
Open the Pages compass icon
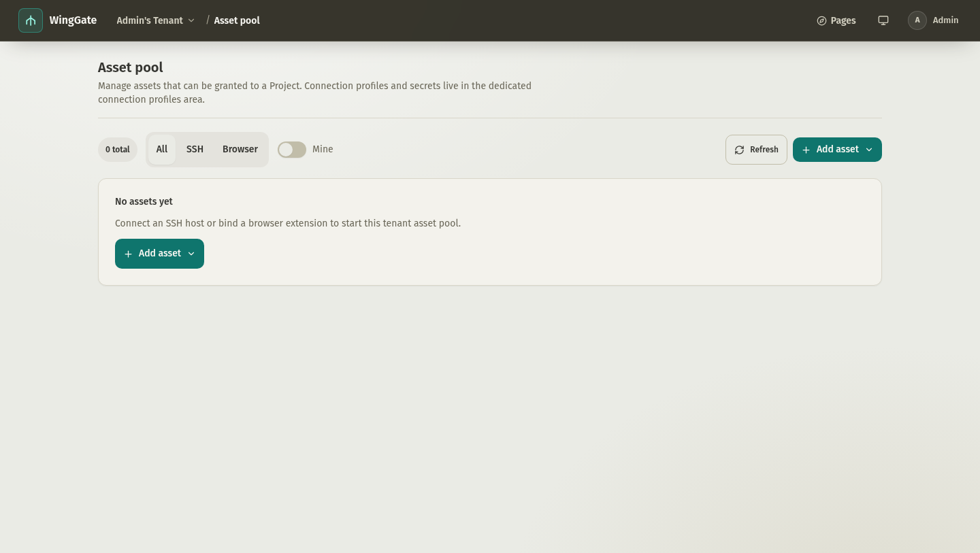tap(821, 20)
